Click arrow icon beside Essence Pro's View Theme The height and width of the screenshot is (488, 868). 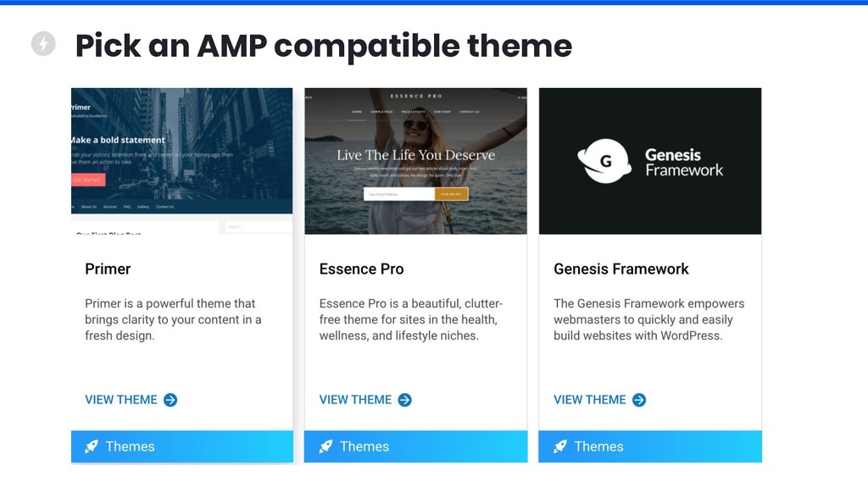[x=404, y=400]
